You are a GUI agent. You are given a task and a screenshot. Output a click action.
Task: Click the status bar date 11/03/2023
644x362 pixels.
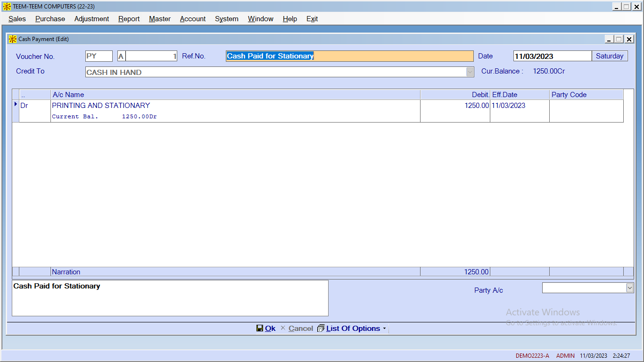pos(594,356)
